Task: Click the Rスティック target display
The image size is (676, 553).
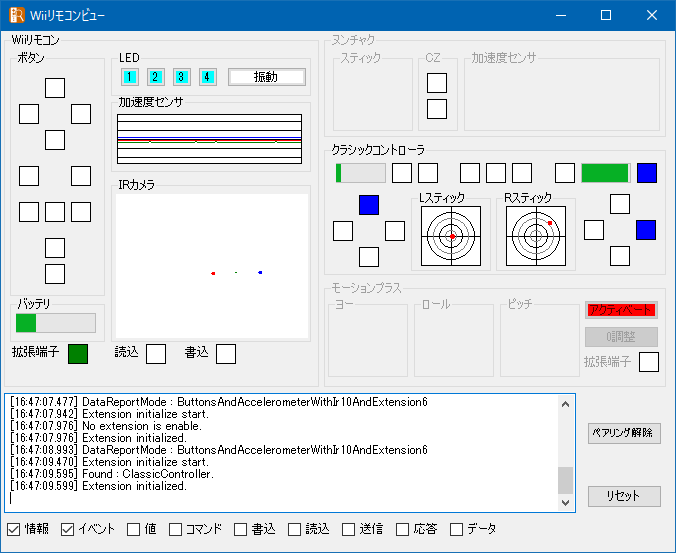Action: pyautogui.click(x=536, y=236)
